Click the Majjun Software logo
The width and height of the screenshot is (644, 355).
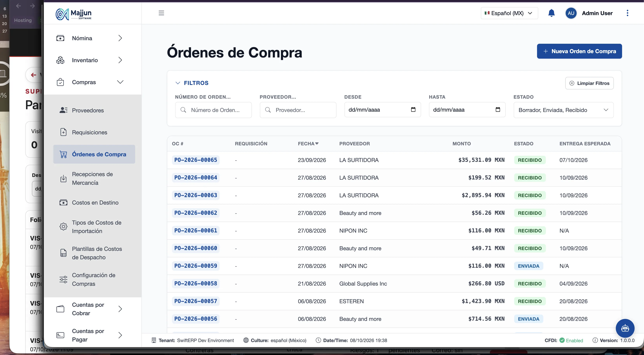pyautogui.click(x=73, y=14)
